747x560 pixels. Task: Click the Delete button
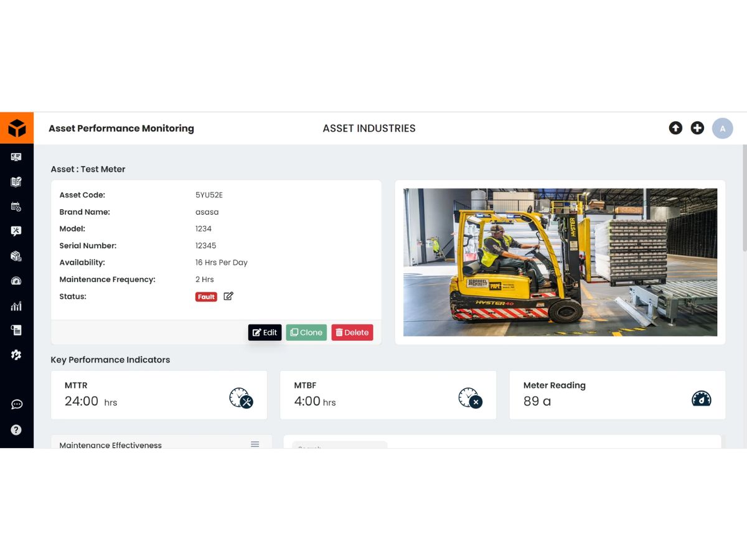(x=352, y=332)
